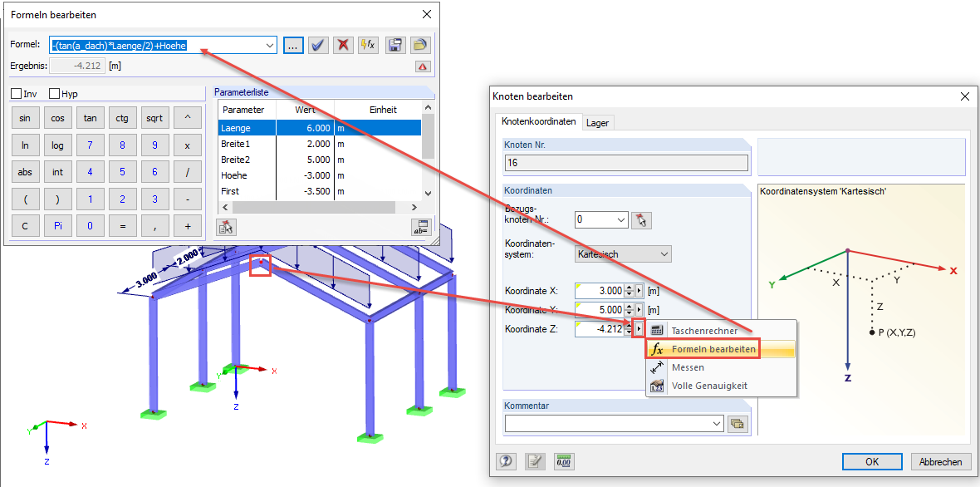
Task: Open the Formel combo box dropdown arrow
Action: [x=270, y=45]
